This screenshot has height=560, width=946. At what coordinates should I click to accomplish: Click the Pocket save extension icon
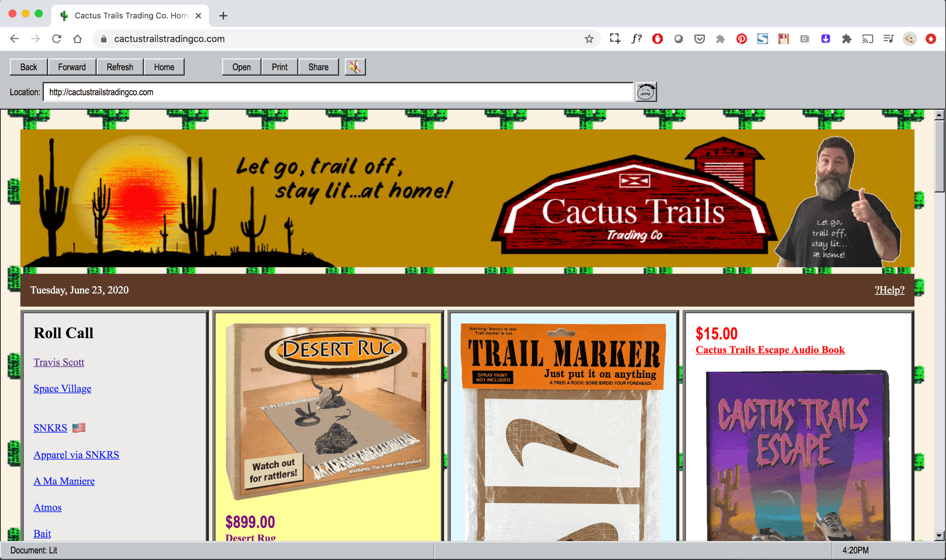(699, 39)
